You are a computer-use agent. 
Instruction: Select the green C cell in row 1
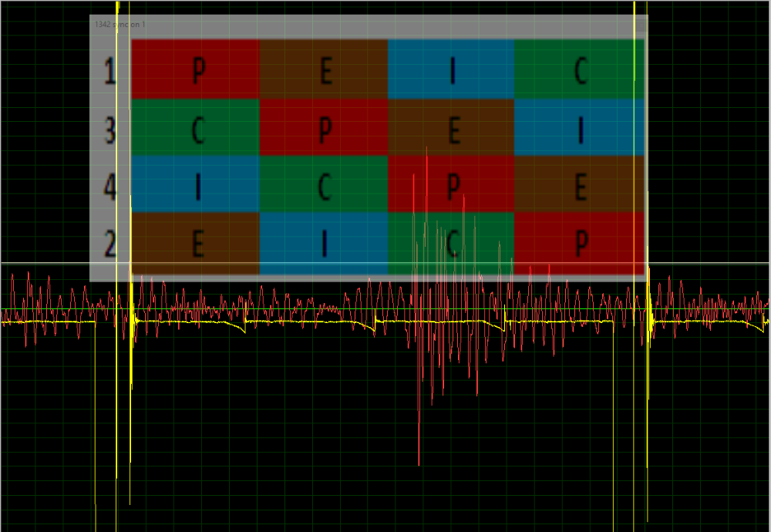point(579,70)
